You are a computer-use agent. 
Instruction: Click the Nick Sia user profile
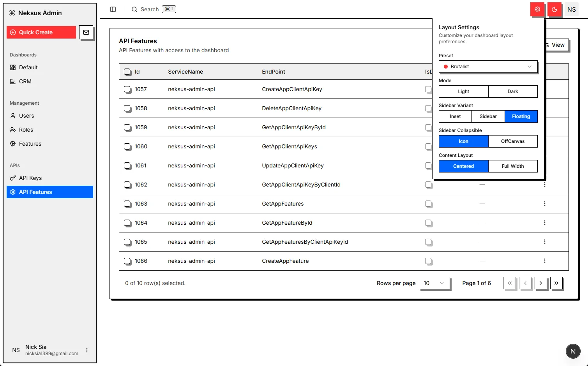tap(50, 350)
